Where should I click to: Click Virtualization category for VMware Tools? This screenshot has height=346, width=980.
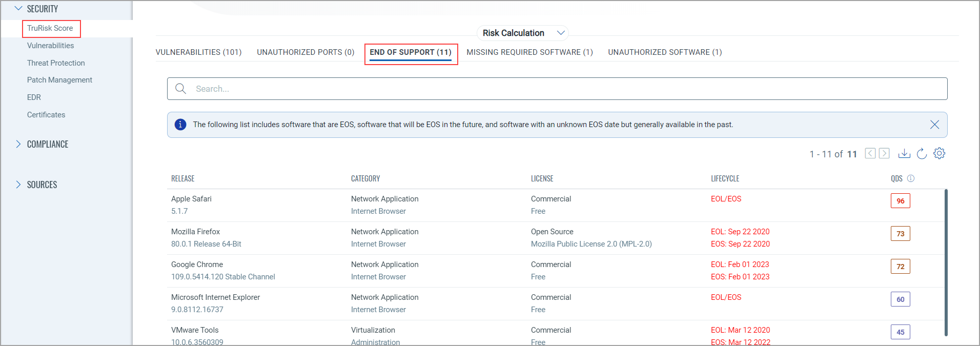(373, 330)
